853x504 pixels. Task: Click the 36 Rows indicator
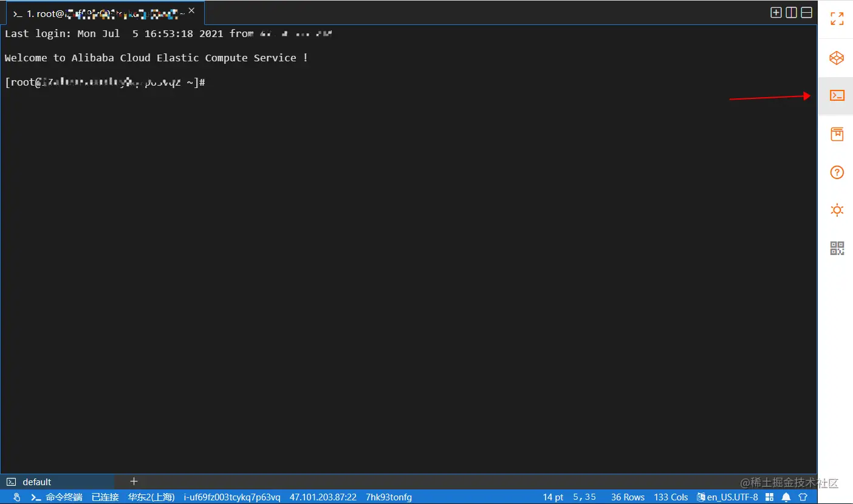tap(628, 497)
